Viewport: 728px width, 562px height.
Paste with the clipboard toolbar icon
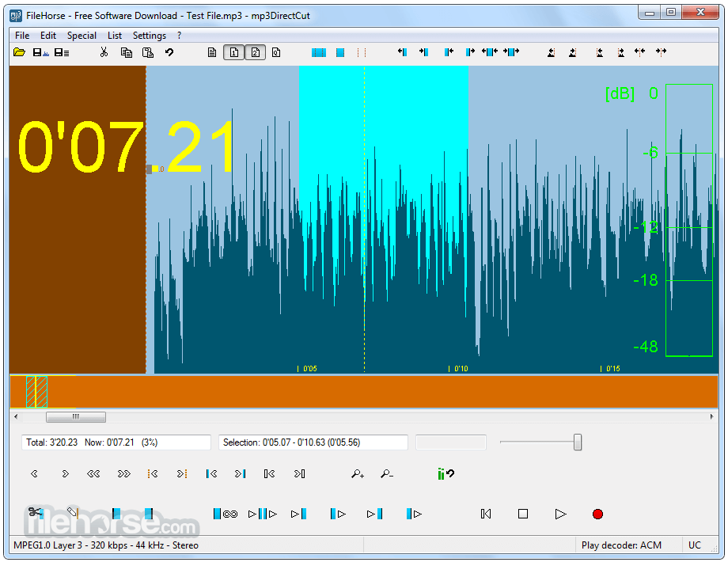click(148, 52)
